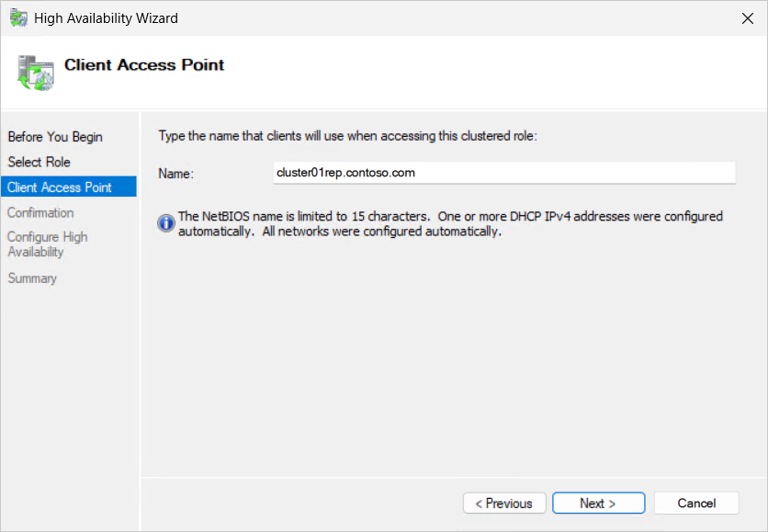Image resolution: width=768 pixels, height=532 pixels.
Task: Cancel the High Availability Wizard
Action: [696, 504]
